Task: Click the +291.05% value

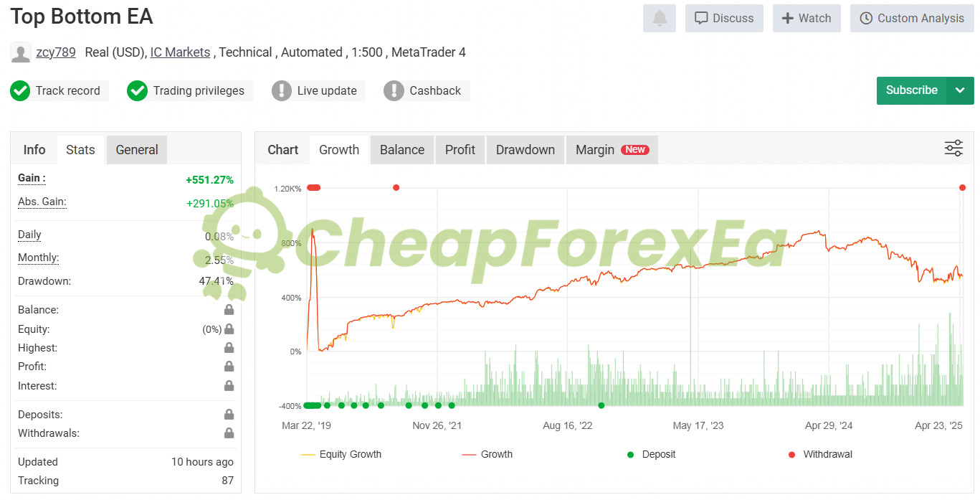Action: click(x=210, y=204)
